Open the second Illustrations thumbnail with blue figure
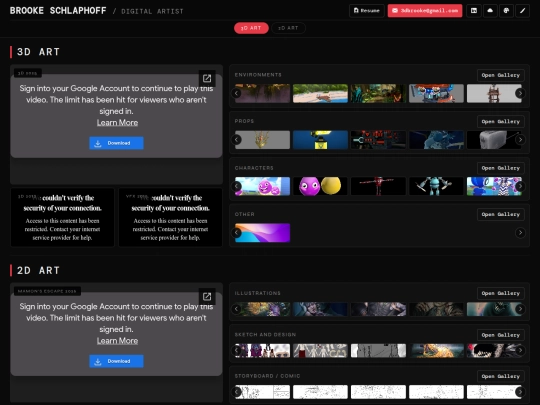This screenshot has height=405, width=540. pos(320,309)
